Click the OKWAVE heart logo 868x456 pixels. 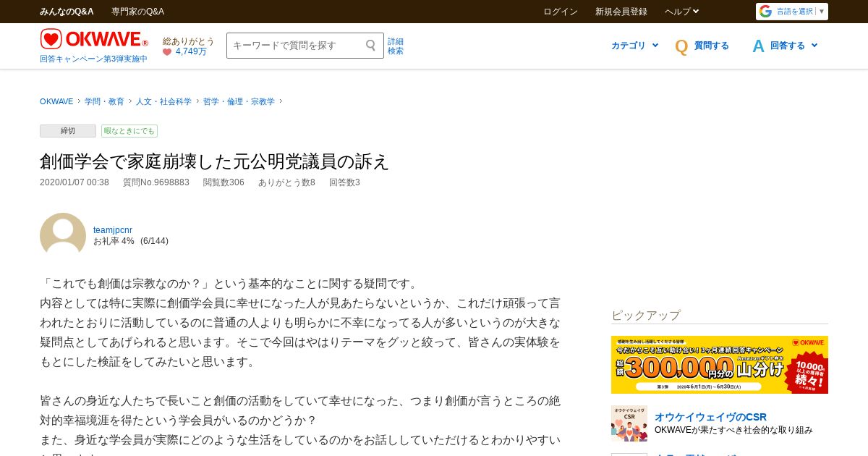click(94, 39)
